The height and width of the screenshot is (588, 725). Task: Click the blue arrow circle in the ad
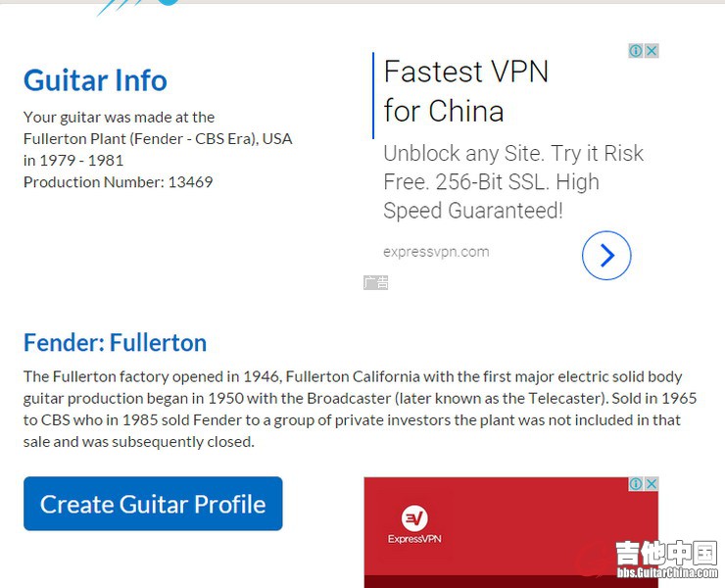tap(606, 256)
